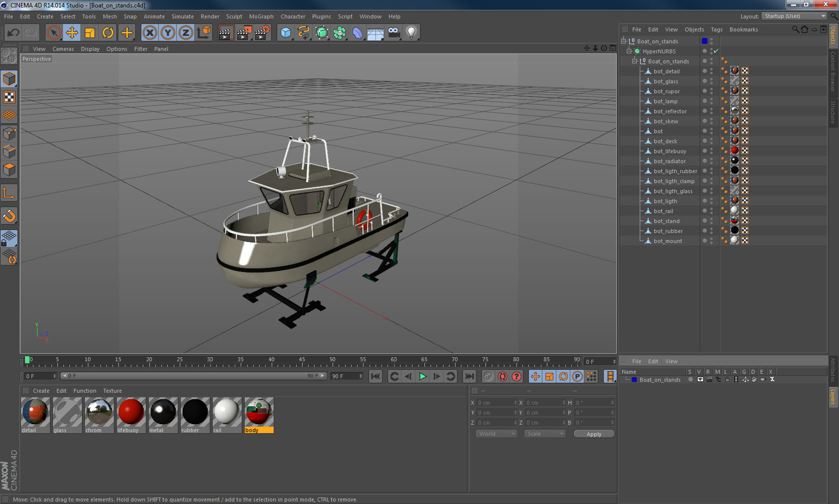This screenshot has height=504, width=839.
Task: Open Render Settings icon
Action: (263, 33)
